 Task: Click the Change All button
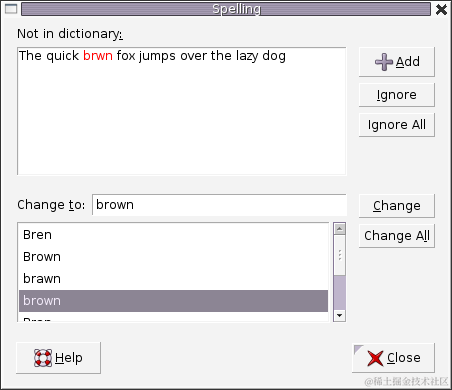[x=397, y=236]
